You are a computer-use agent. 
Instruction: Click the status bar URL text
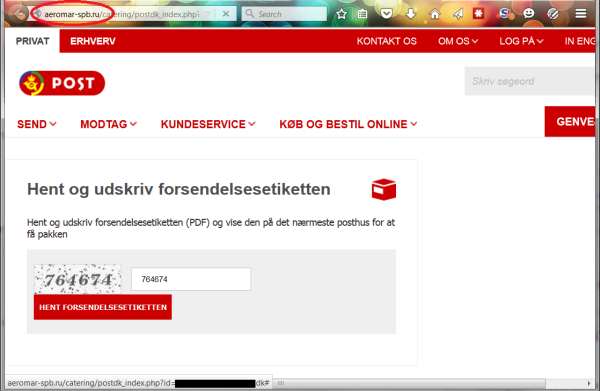[138, 383]
